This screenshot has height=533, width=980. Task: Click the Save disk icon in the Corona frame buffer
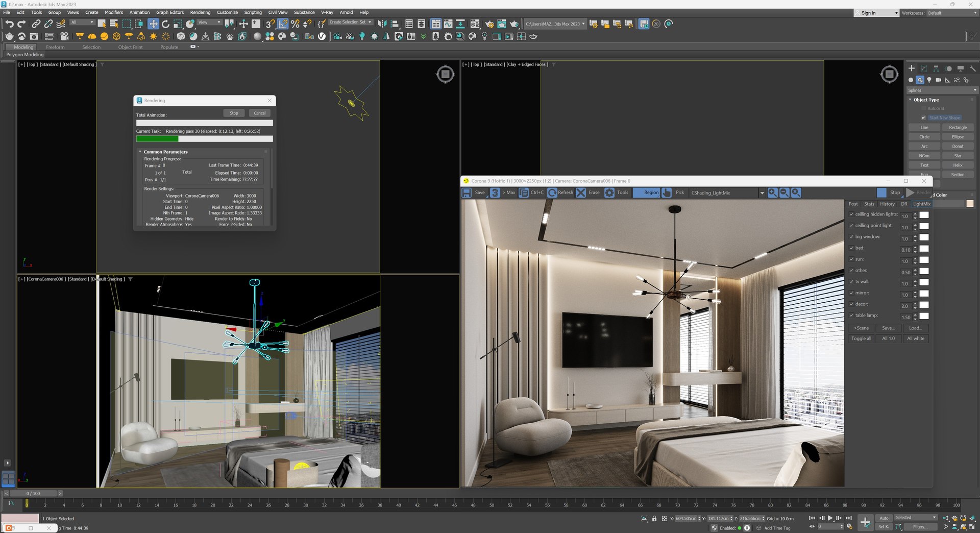click(467, 192)
